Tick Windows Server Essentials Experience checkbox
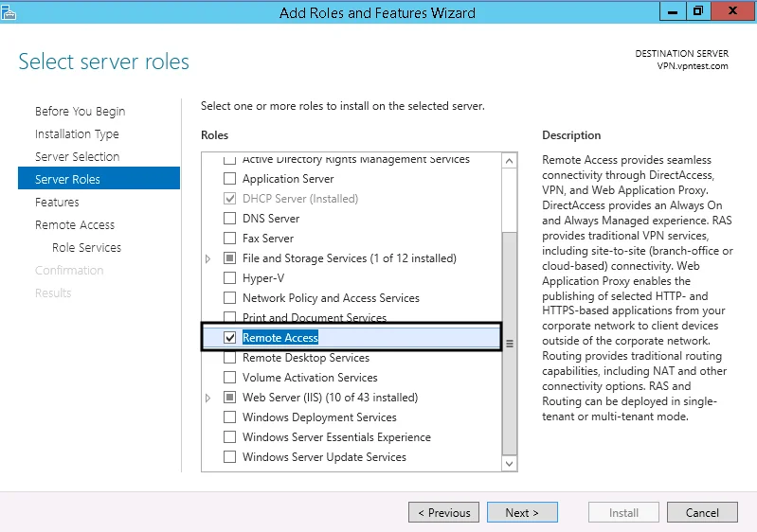 point(230,437)
